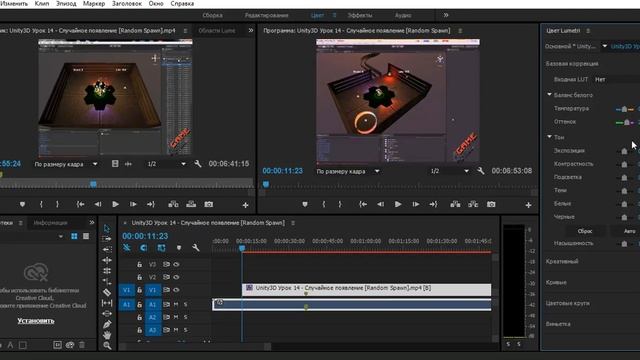The image size is (640, 360).
Task: Open Program monitor settings wrench
Action: [481, 171]
